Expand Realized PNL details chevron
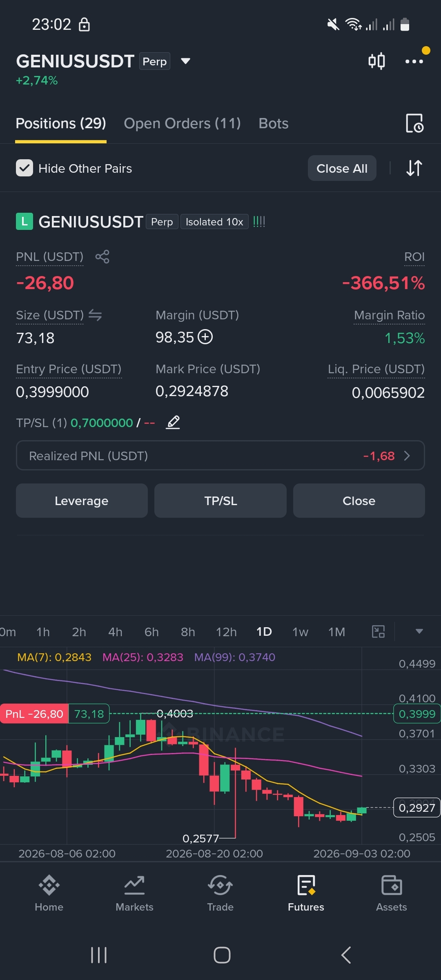Screen dimensions: 441x980 [407, 456]
